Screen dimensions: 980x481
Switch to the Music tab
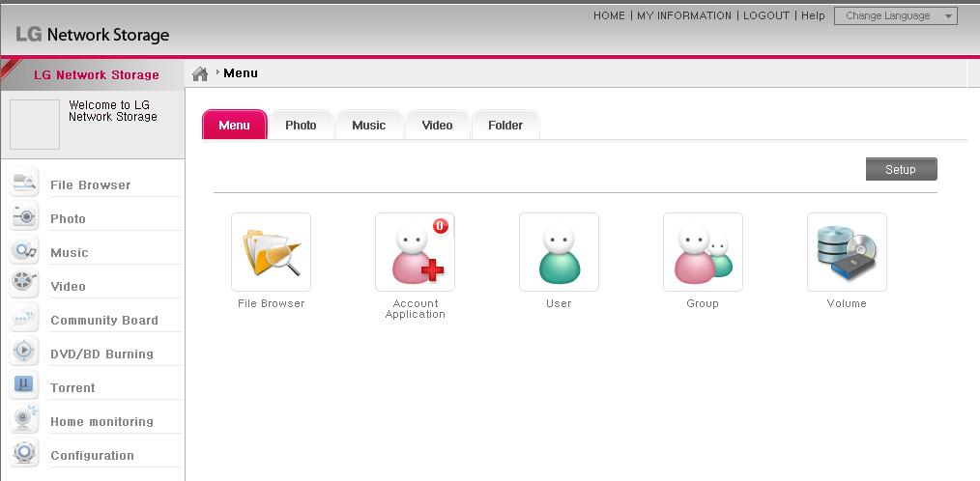[369, 125]
